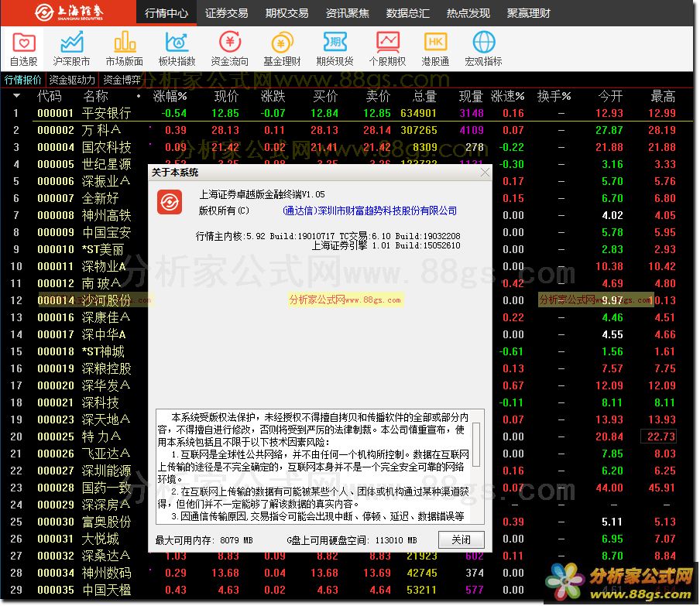Image resolution: width=700 pixels, height=606 pixels.
Task: Select stock row 大悦城
Action: tap(100, 538)
